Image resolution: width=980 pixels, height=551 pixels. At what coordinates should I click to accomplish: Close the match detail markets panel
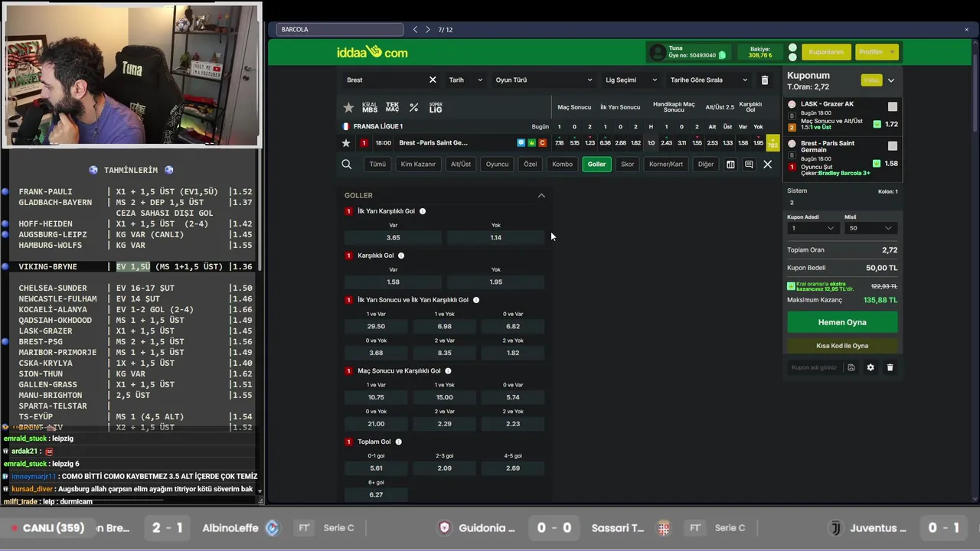click(x=767, y=164)
